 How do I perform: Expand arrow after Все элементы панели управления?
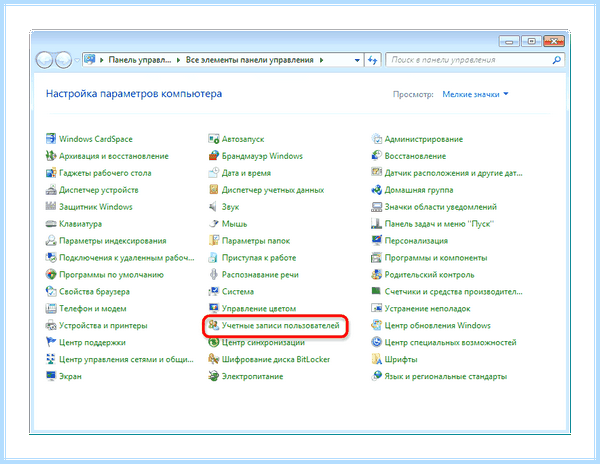tap(321, 60)
